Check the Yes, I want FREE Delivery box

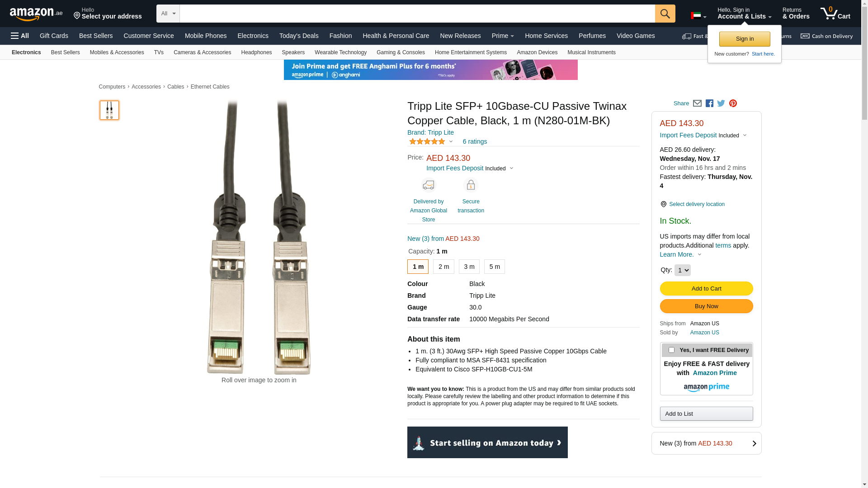[671, 350]
